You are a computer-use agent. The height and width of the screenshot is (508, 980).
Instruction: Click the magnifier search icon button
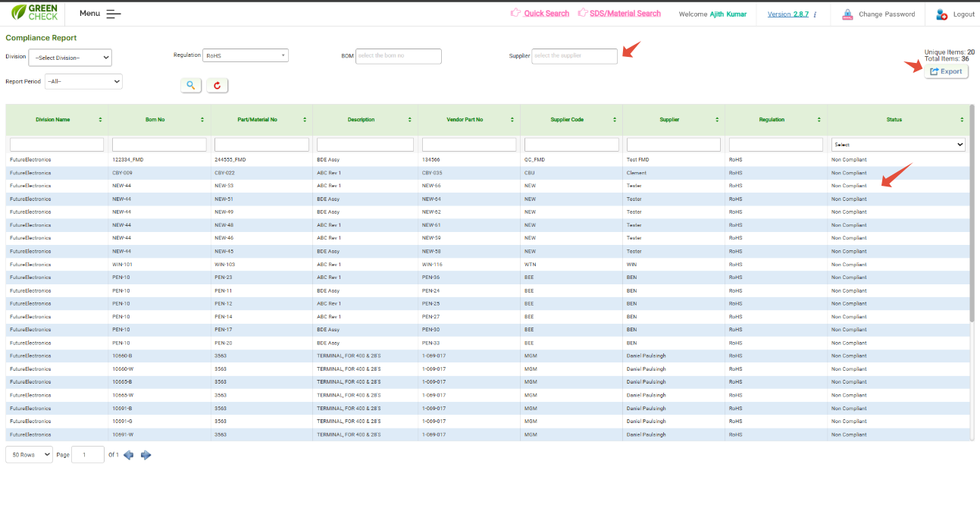point(191,86)
